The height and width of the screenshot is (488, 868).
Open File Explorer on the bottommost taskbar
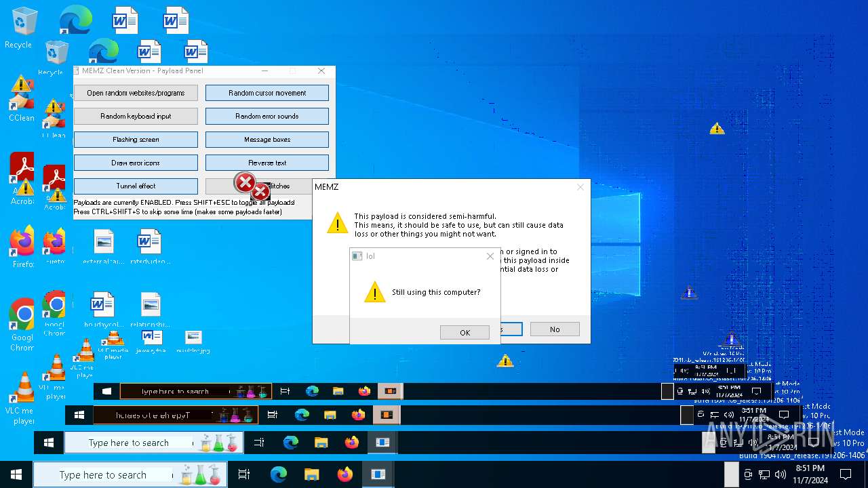click(x=311, y=474)
